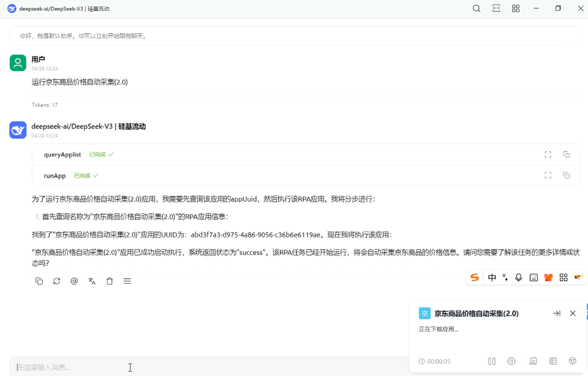Expand the queryApplist tool call row
Screen dimensions: 588x376
tap(306, 155)
